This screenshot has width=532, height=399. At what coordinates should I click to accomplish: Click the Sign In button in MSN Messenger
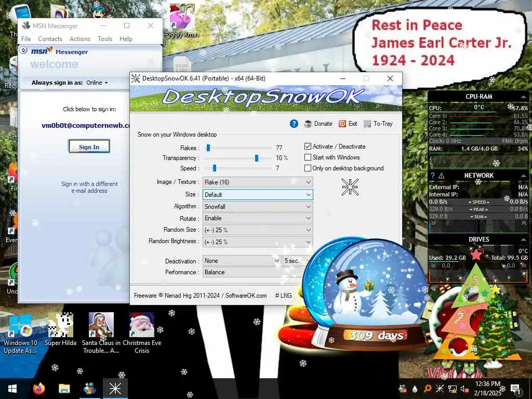[x=89, y=147]
